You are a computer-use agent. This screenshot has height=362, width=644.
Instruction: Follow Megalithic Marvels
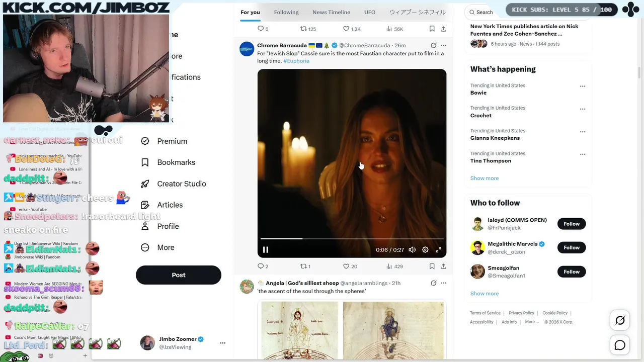point(572,247)
